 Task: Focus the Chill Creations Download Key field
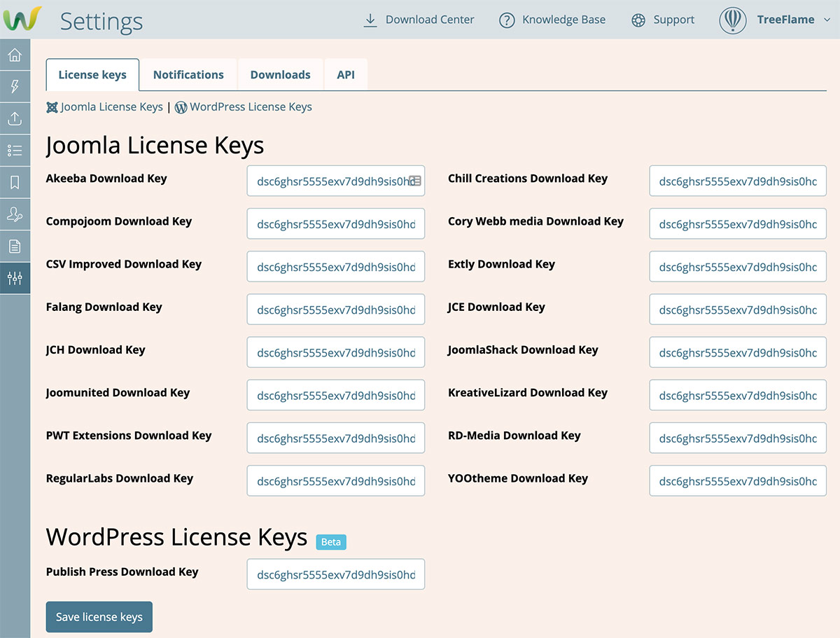(738, 181)
